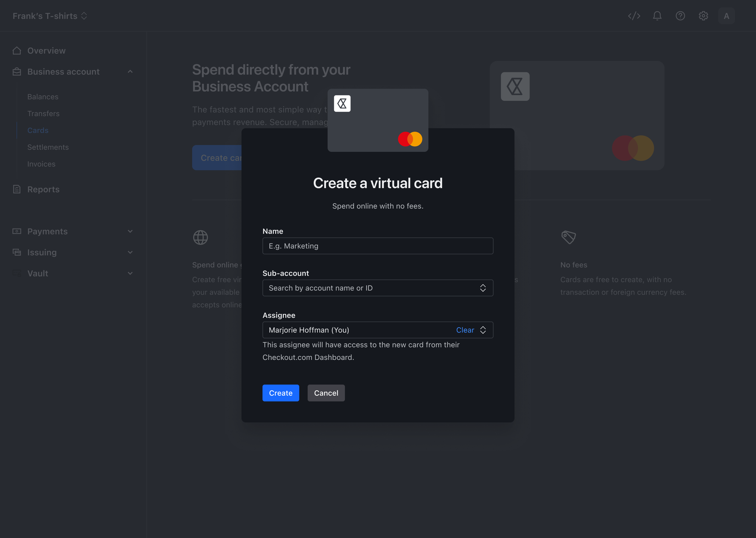
Task: Click the Reports document icon
Action: click(17, 189)
